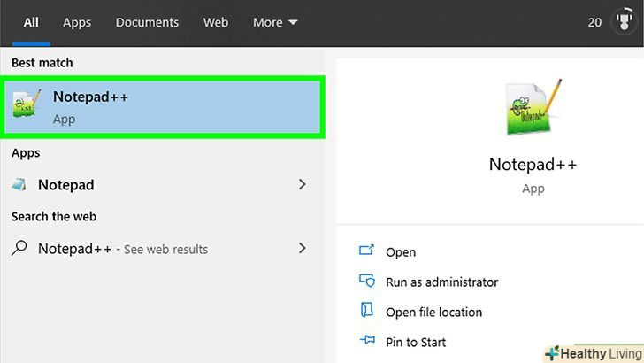Screen dimensions: 644x363
Task: Expand the Notepad app result chevron
Action: pyautogui.click(x=303, y=185)
